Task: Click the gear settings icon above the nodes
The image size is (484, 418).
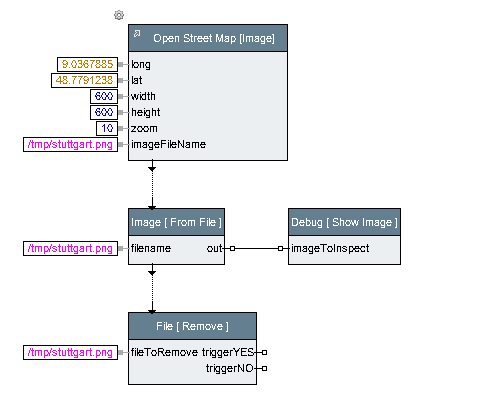Action: pos(119,15)
